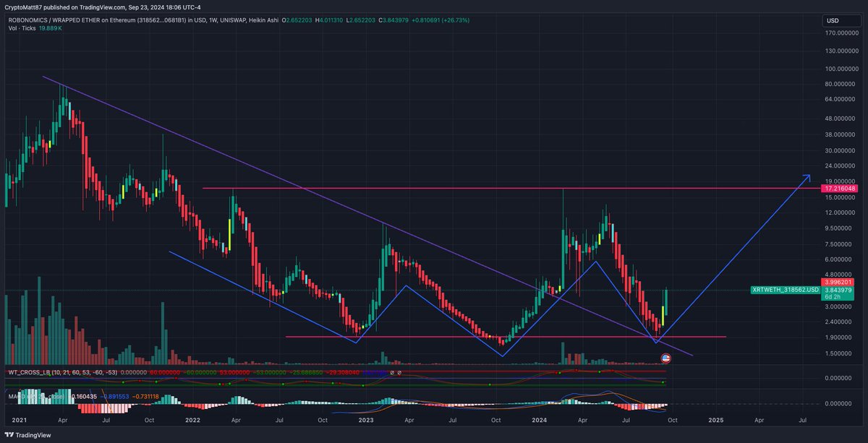Select the lower pink horizontal support line
Screen dimensions: 868x443
(506, 337)
